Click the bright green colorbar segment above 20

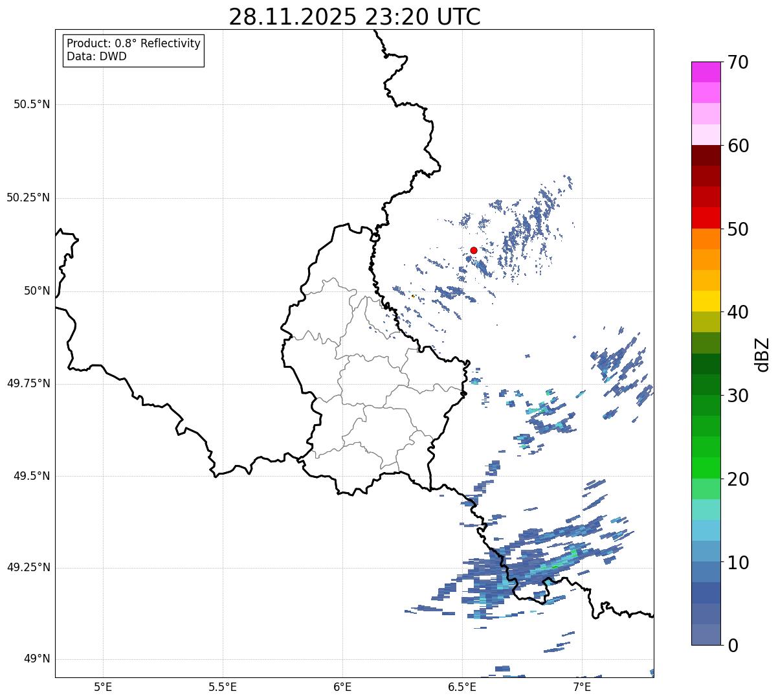(706, 468)
